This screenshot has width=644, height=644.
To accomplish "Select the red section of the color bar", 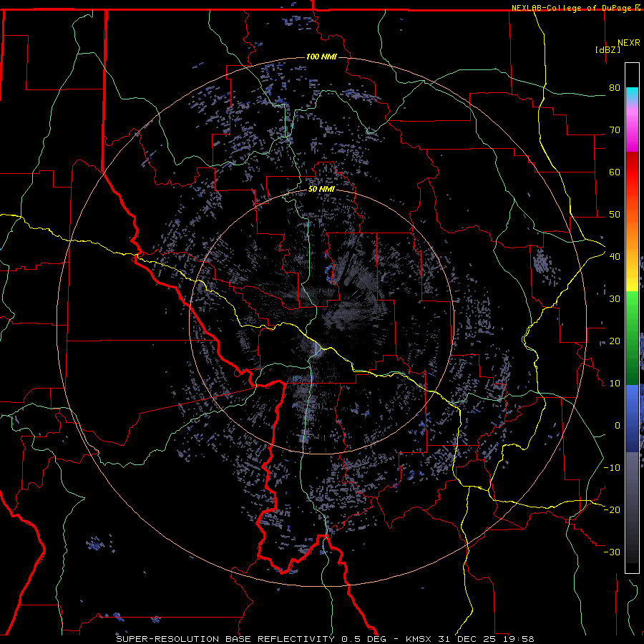I will point(632,179).
